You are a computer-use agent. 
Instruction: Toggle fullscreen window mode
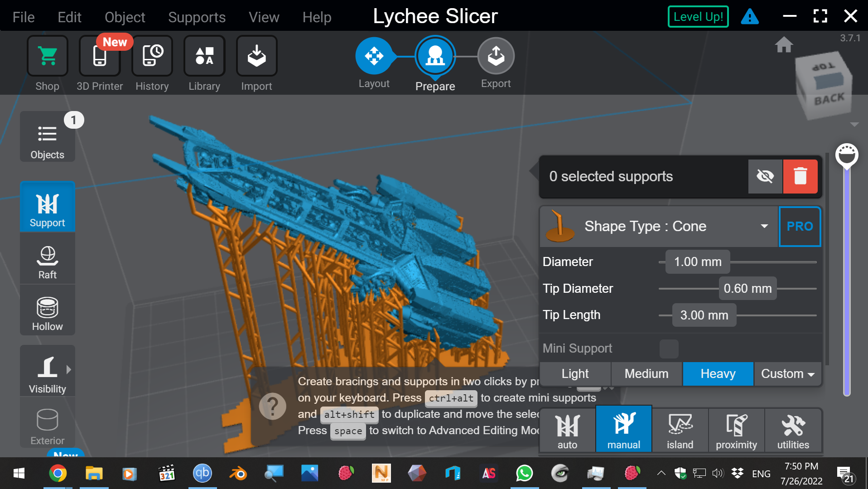click(820, 16)
